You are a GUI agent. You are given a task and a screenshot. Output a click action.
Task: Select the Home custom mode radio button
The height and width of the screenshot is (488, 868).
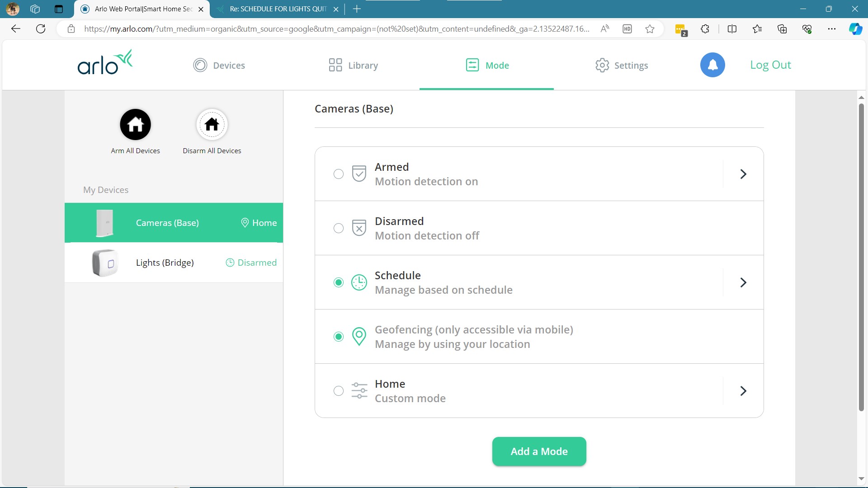click(x=339, y=391)
